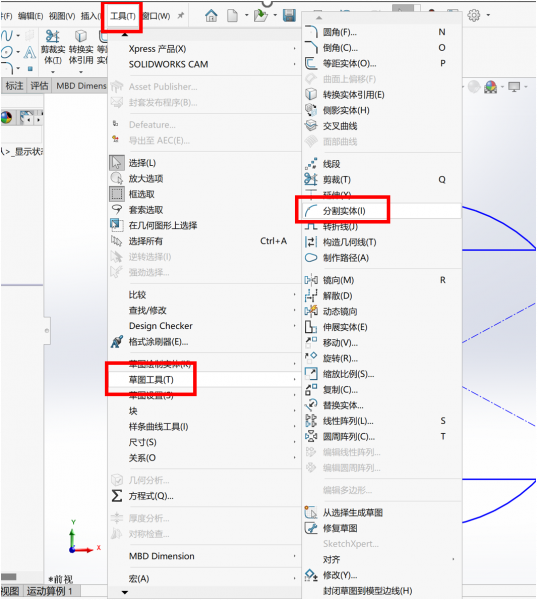Select 剪裁(T) trim tool in submenu
This screenshot has height=600, width=537.
[383, 179]
